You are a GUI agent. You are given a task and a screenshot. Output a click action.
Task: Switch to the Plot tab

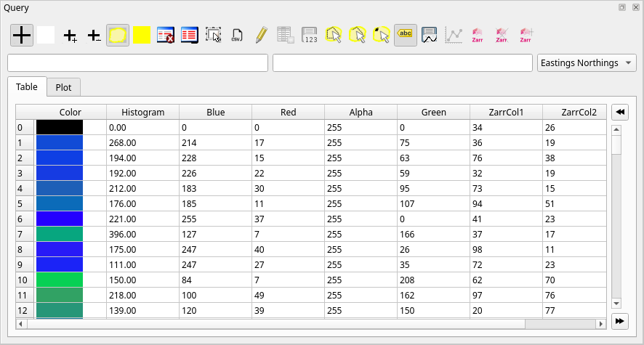coord(63,87)
